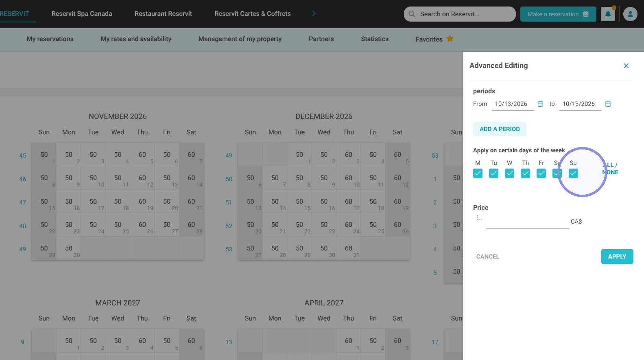Uncheck the Wednesday checkbox
644x360 pixels.
coord(509,173)
